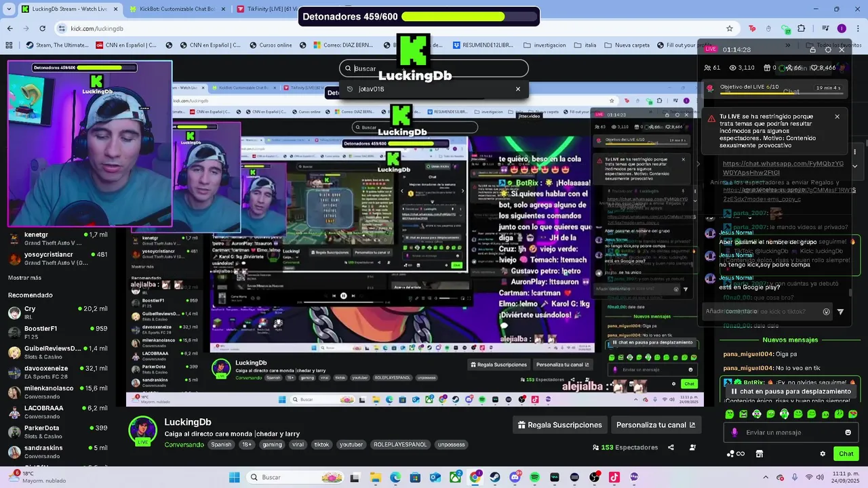Click the Spanish tag under the stream title
The width and height of the screenshot is (868, 488).
point(221,445)
